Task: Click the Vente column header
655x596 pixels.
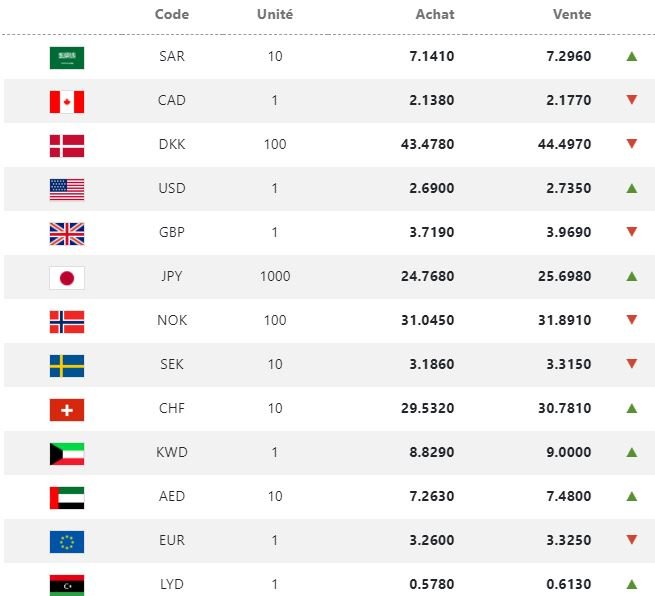Action: pos(572,15)
